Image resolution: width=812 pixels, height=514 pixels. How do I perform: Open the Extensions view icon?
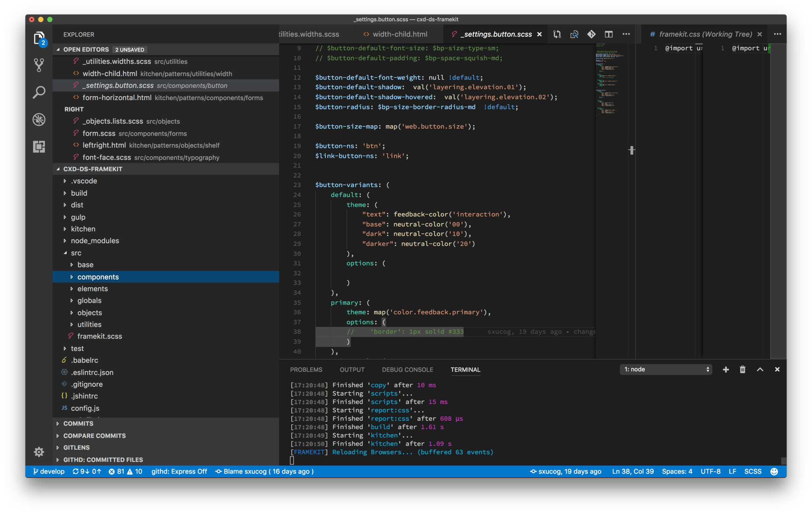point(39,147)
